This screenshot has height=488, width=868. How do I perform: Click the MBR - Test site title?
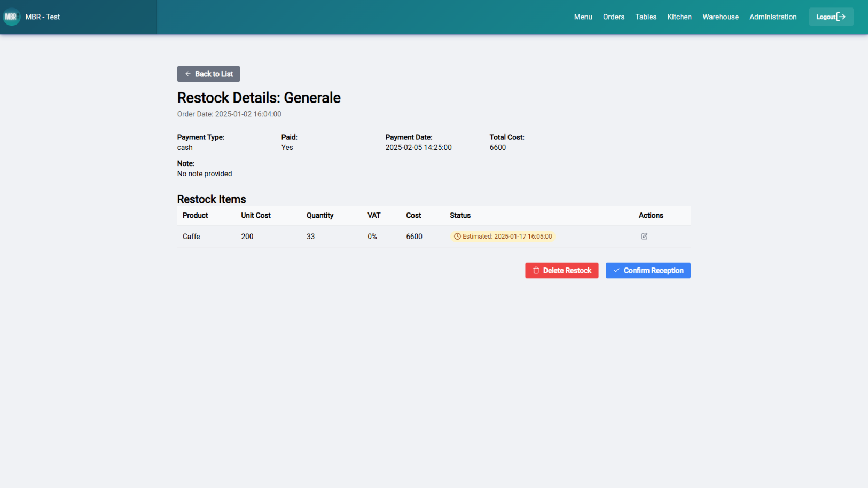pyautogui.click(x=43, y=17)
